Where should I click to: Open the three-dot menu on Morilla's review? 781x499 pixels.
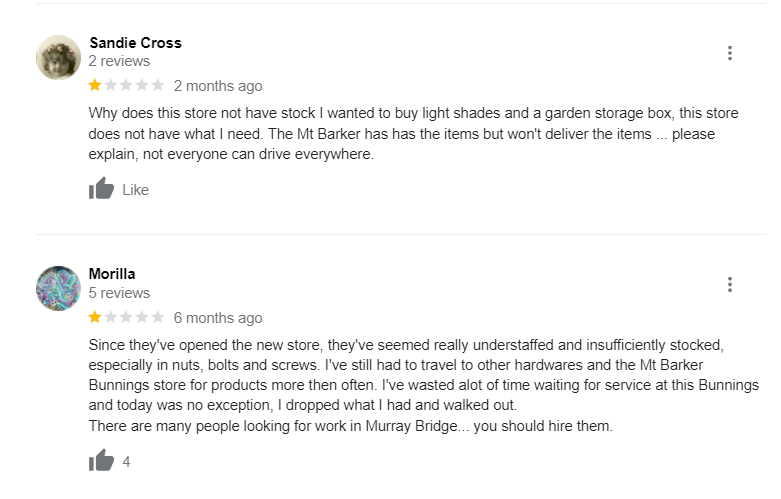pyautogui.click(x=730, y=285)
